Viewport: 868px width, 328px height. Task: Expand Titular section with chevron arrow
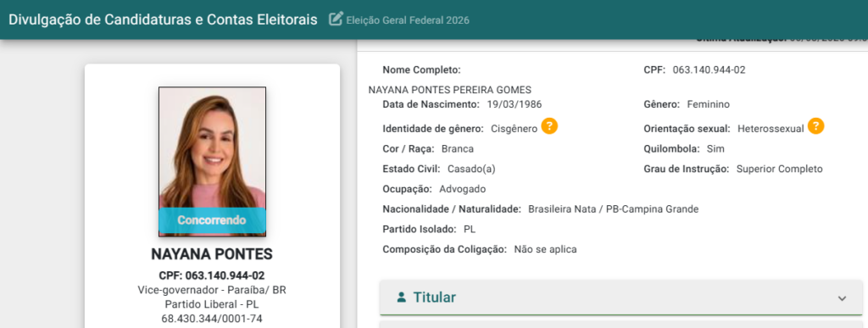tap(842, 298)
